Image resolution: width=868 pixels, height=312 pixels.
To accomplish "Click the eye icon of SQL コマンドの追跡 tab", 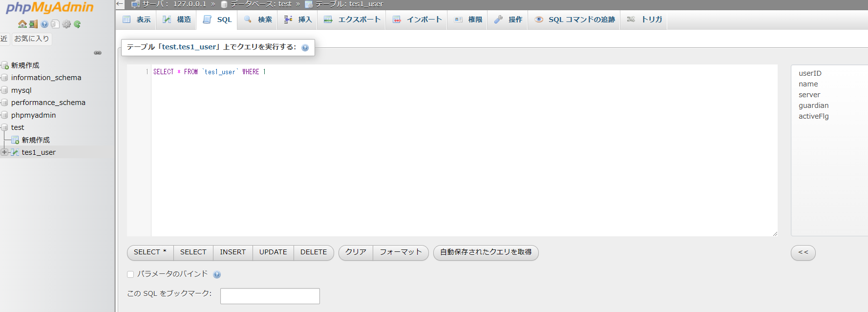I will [x=539, y=20].
